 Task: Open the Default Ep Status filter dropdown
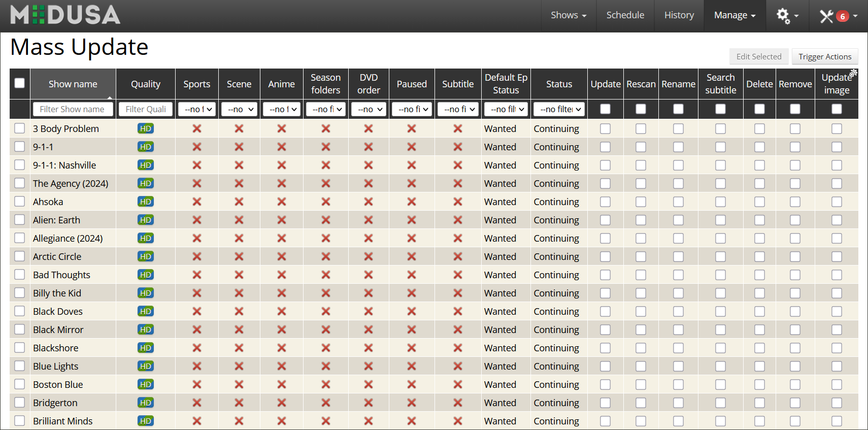tap(506, 109)
